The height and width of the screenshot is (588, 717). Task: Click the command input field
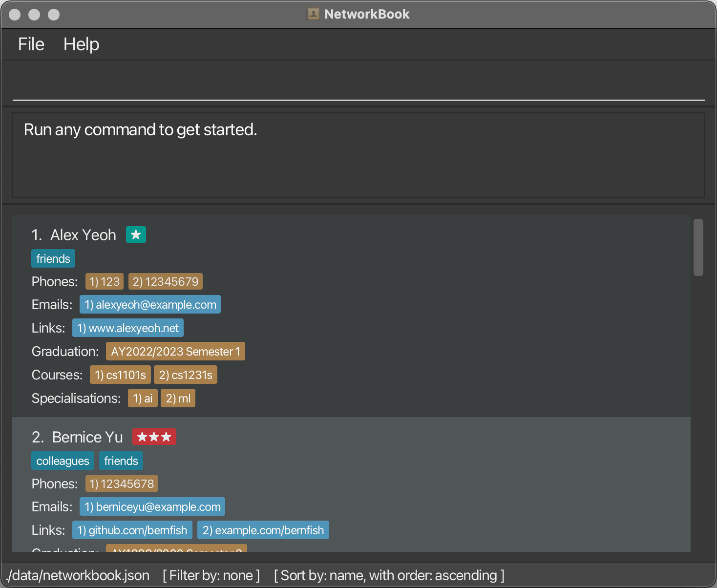358,84
